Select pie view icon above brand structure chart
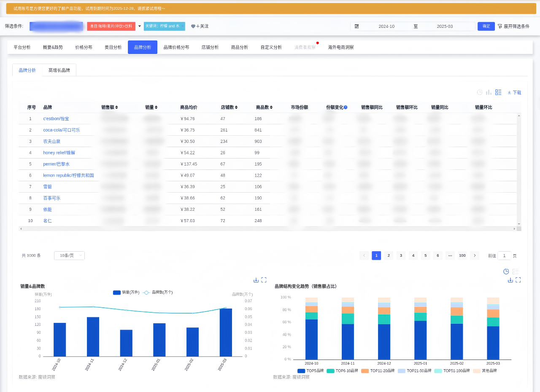 pyautogui.click(x=506, y=271)
